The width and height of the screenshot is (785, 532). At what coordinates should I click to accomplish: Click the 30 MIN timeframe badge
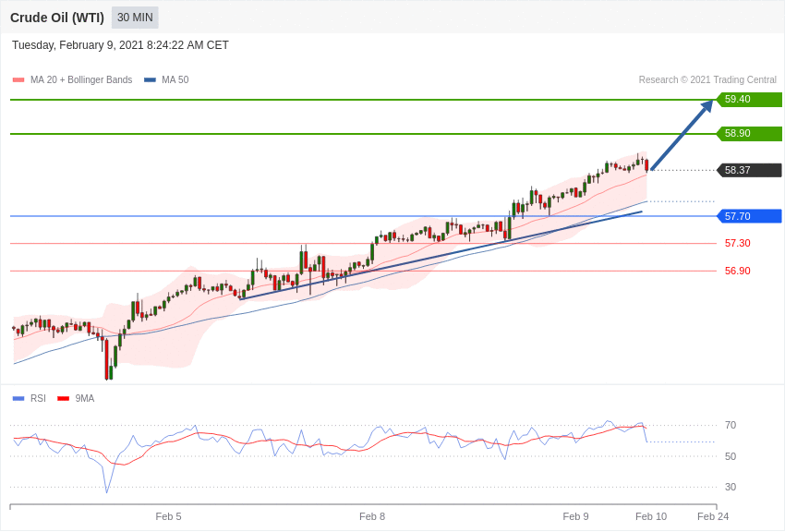click(x=135, y=18)
